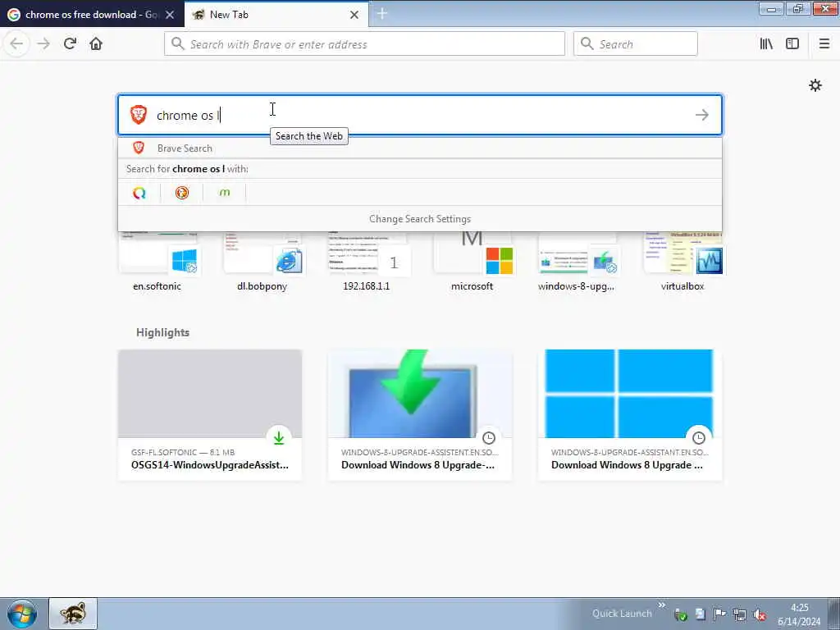This screenshot has width=840, height=630.
Task: Open network tray icon
Action: click(x=741, y=614)
